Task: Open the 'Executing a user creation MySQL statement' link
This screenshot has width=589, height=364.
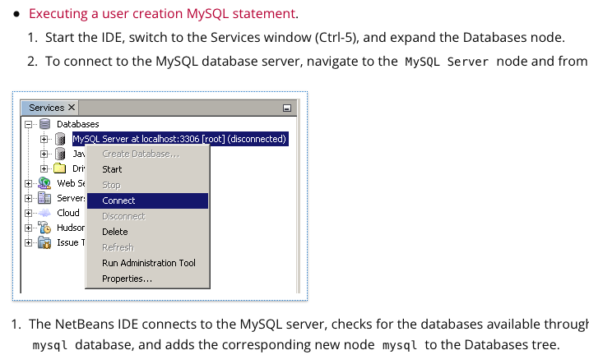Action: [162, 13]
